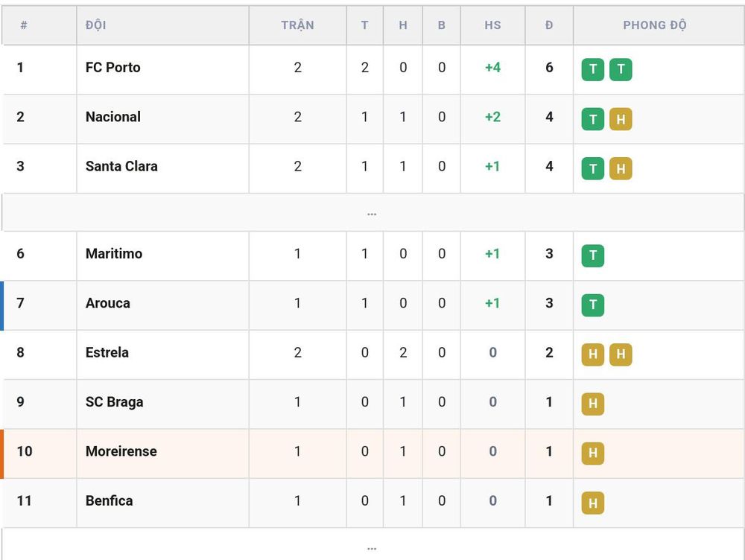Click the PHONG ĐỘ column header
Image resolution: width=745 pixels, height=560 pixels.
[x=655, y=25]
